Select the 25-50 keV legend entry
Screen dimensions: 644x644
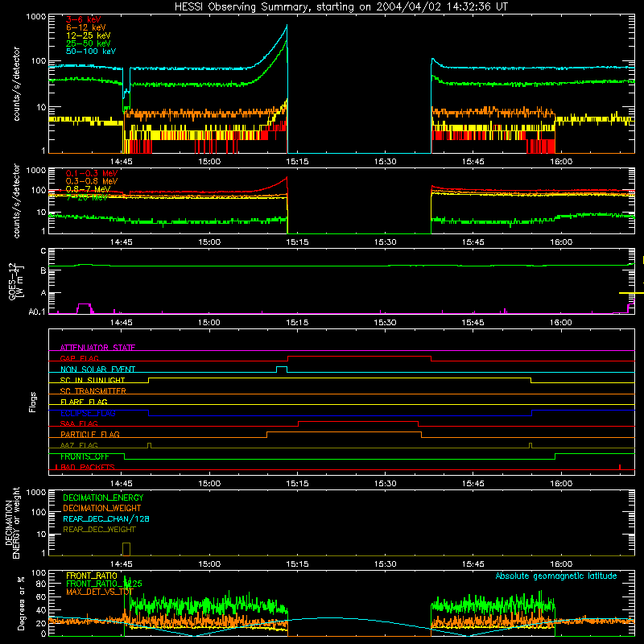click(88, 43)
